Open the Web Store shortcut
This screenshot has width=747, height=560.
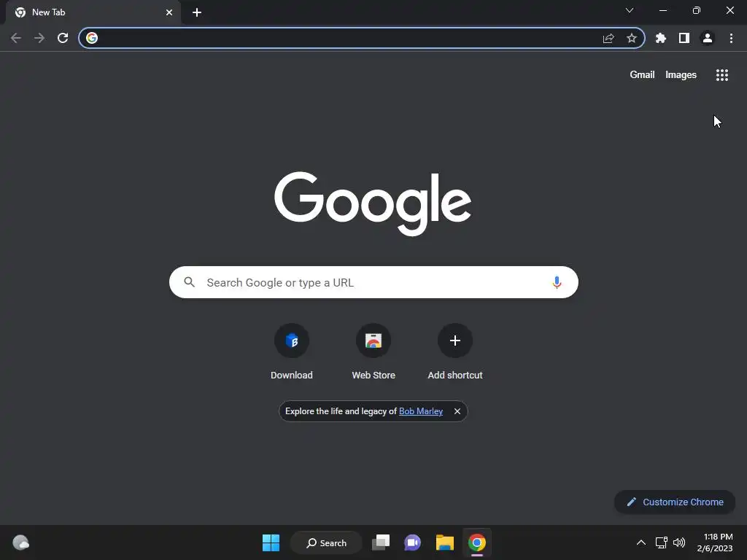pyautogui.click(x=373, y=352)
